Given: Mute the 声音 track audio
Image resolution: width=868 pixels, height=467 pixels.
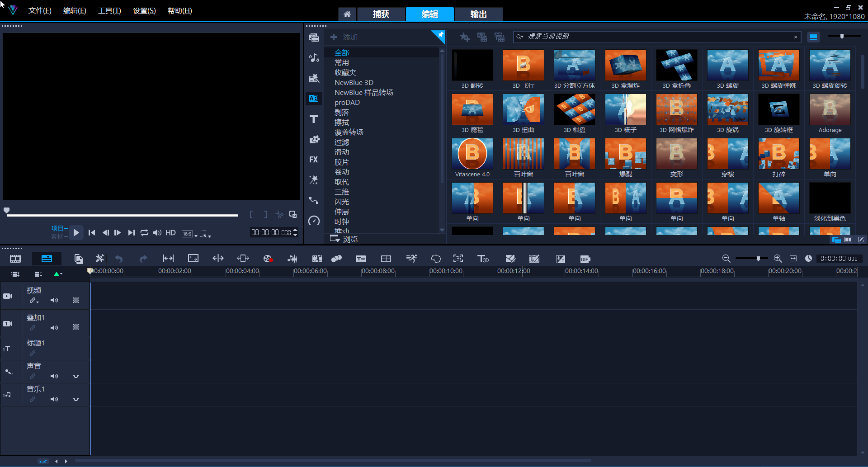Looking at the screenshot, I should click(54, 376).
